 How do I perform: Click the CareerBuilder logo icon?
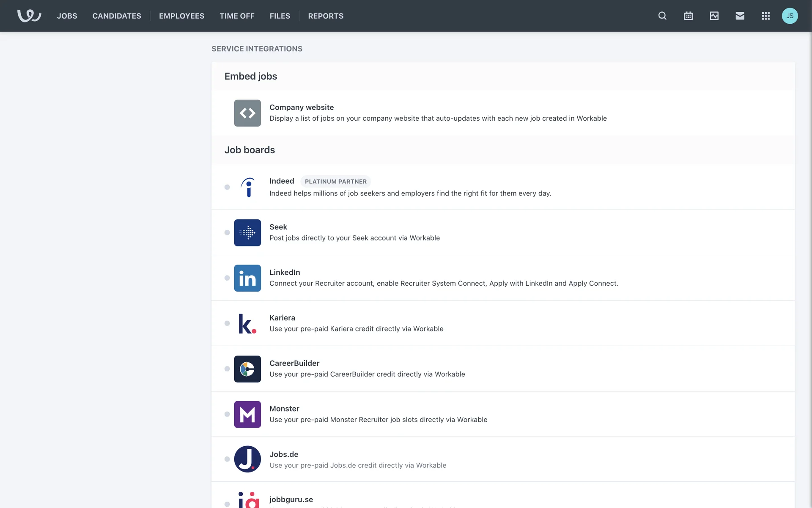(x=247, y=369)
